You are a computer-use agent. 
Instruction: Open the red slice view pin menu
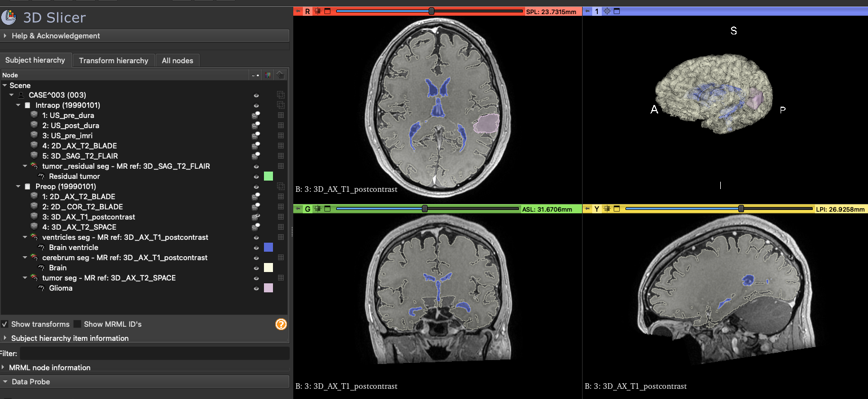coord(297,11)
